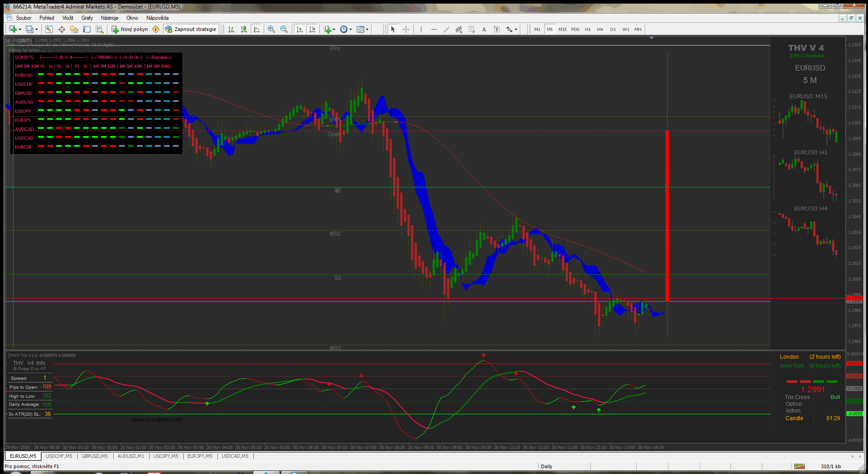The height and width of the screenshot is (474, 868).
Task: Draw a trendline with the Trendline tool
Action: pyautogui.click(x=446, y=29)
